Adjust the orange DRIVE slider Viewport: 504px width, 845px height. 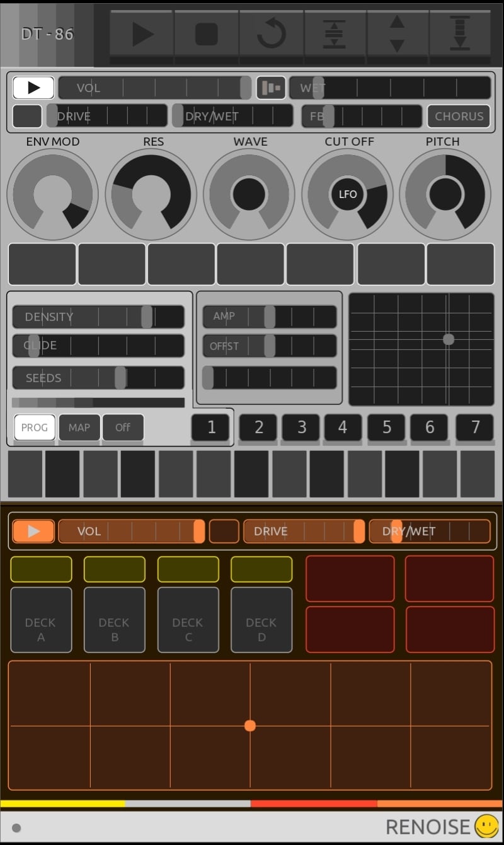pos(304,531)
